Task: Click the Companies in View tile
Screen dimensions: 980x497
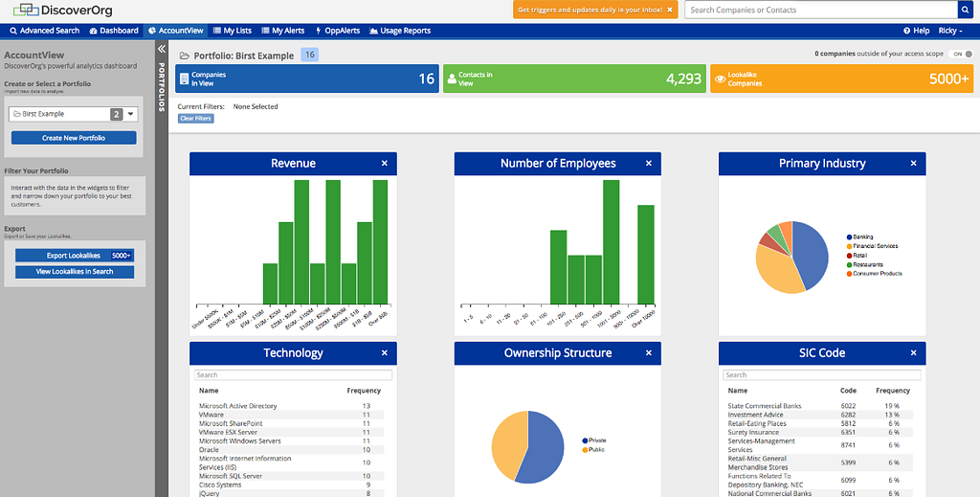Action: [x=307, y=79]
